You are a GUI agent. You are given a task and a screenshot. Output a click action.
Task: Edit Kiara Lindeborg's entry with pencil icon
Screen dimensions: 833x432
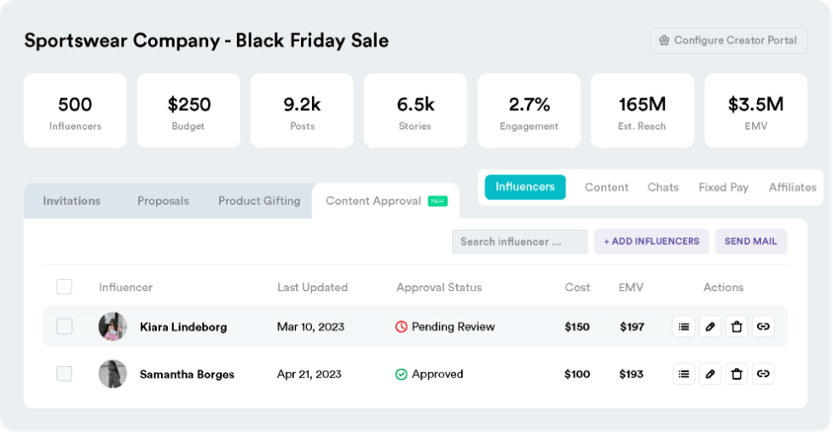[710, 326]
